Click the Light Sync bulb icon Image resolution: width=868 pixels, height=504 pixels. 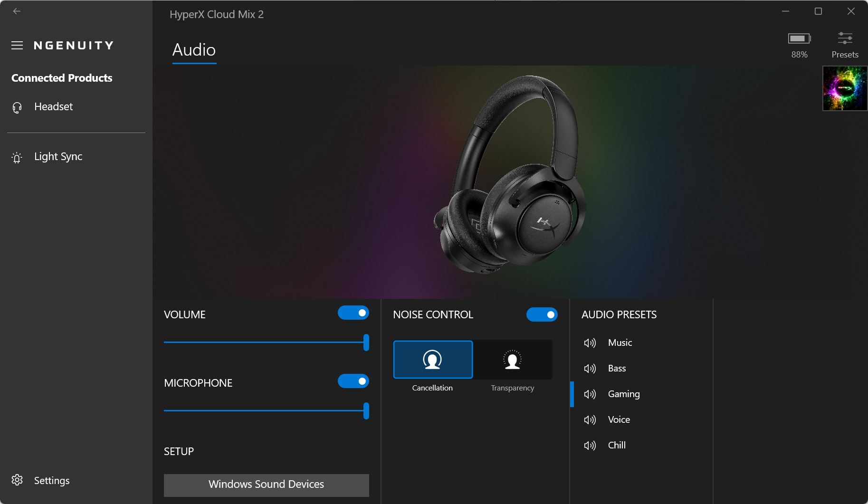tap(17, 157)
